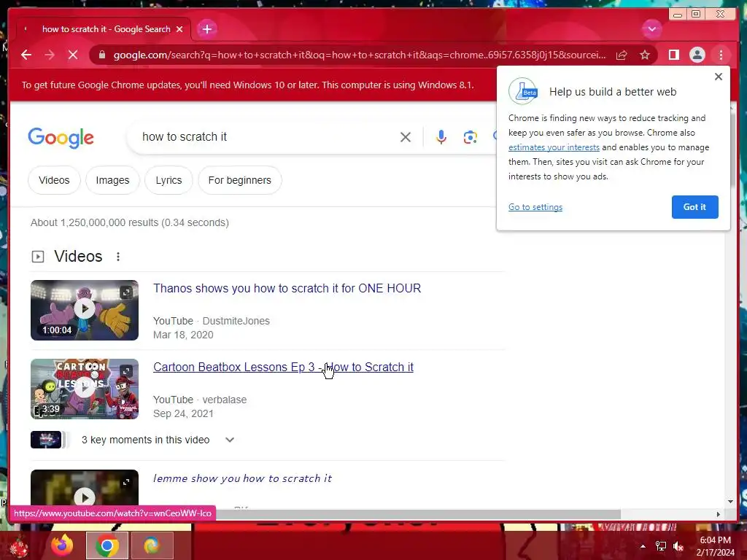Open the Start button ornament

coord(18,547)
